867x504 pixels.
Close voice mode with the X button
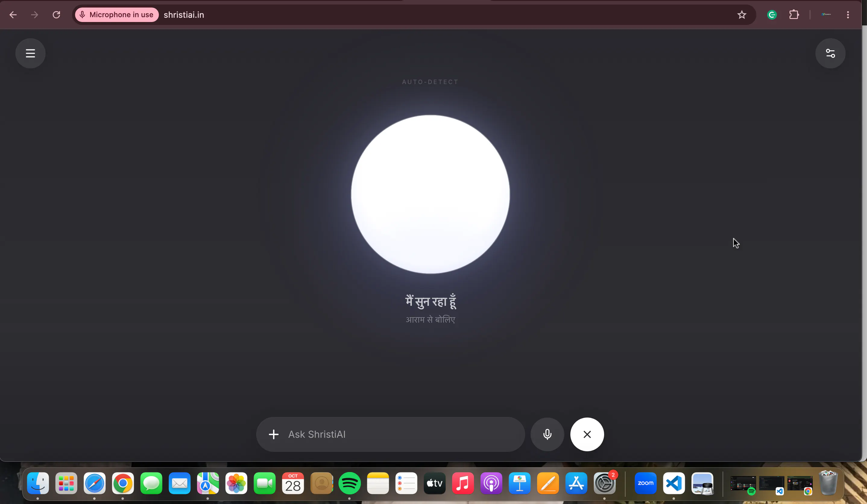pos(587,434)
